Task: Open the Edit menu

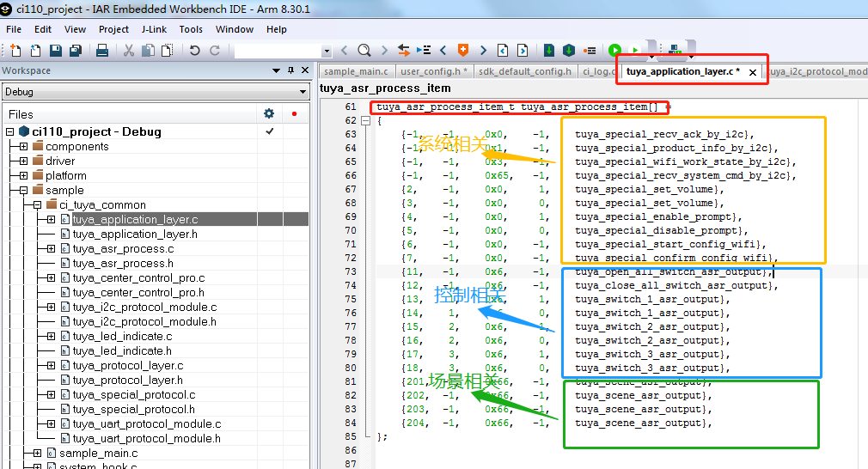Action: (x=43, y=29)
